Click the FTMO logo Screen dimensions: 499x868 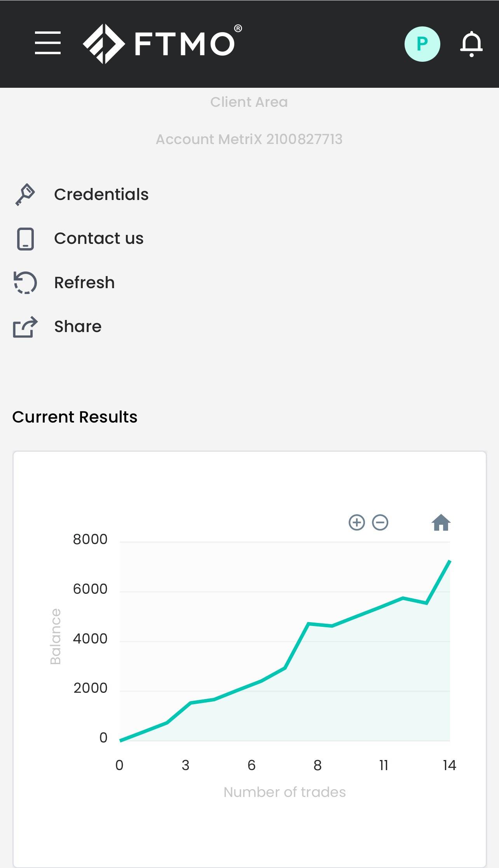point(162,43)
